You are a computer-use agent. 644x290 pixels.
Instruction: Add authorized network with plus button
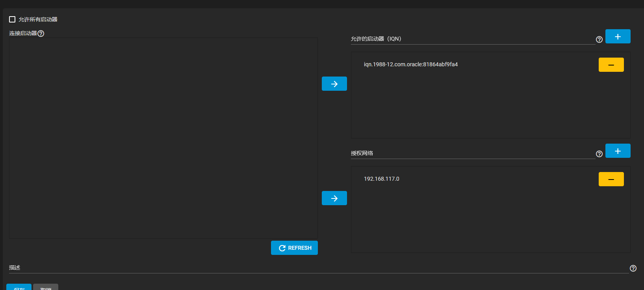tap(618, 151)
